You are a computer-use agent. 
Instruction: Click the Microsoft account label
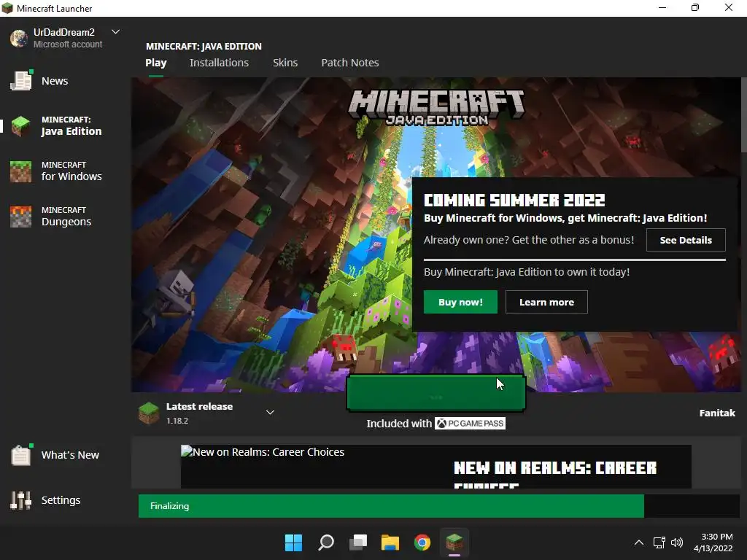pos(68,44)
